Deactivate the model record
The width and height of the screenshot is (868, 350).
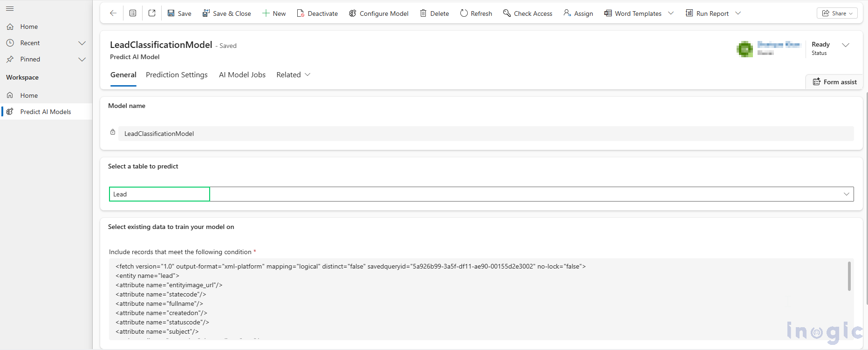(317, 13)
